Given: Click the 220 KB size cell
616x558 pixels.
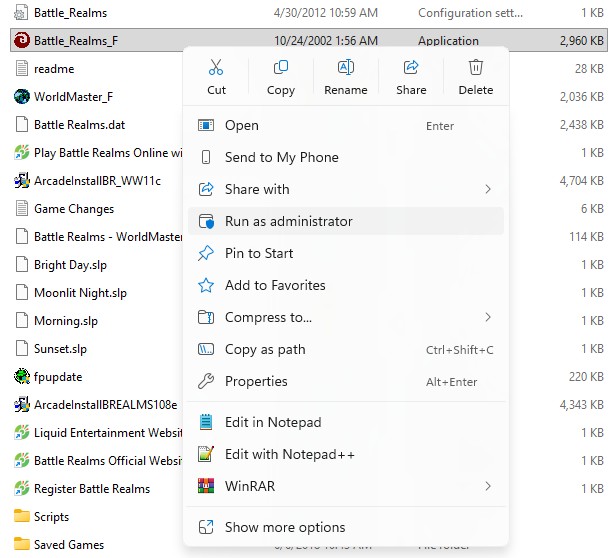Looking at the screenshot, I should 586,376.
